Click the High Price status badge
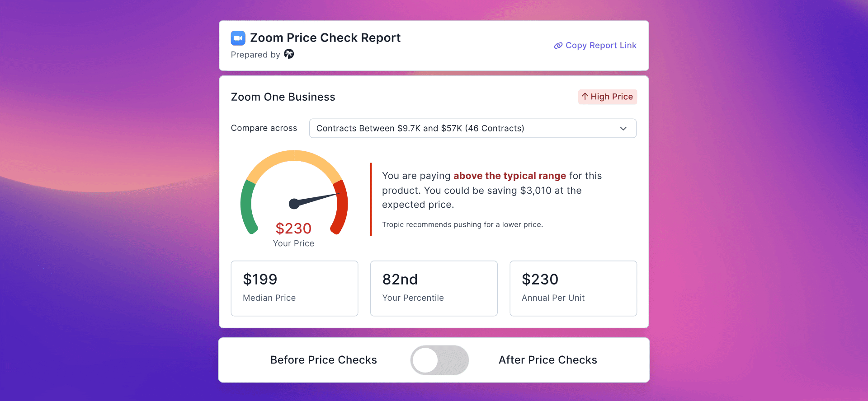The image size is (868, 401). (x=607, y=97)
